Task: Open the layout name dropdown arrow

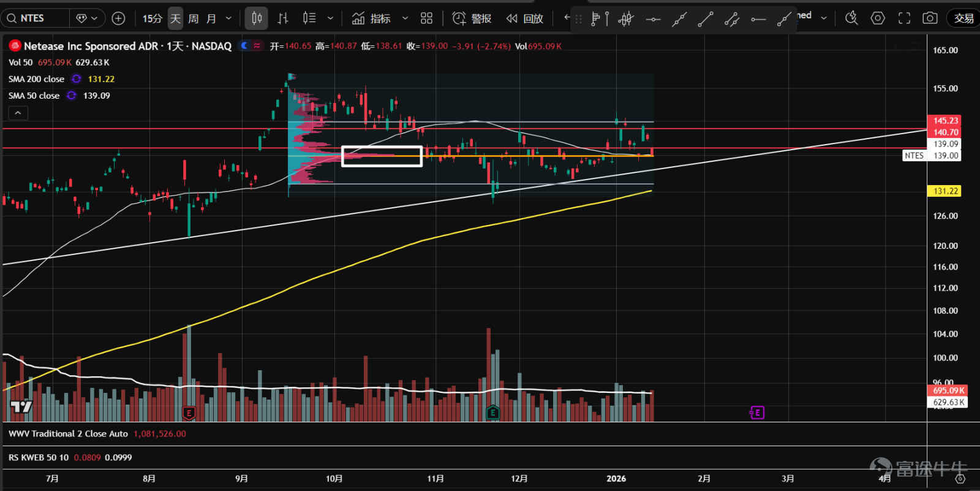Action: coord(824,18)
